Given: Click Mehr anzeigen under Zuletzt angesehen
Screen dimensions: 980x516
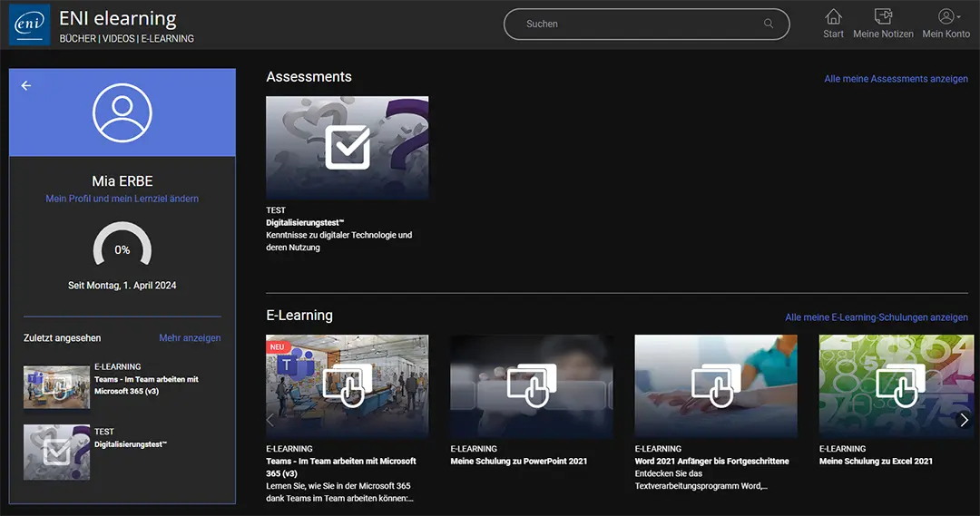Looking at the screenshot, I should coord(190,338).
